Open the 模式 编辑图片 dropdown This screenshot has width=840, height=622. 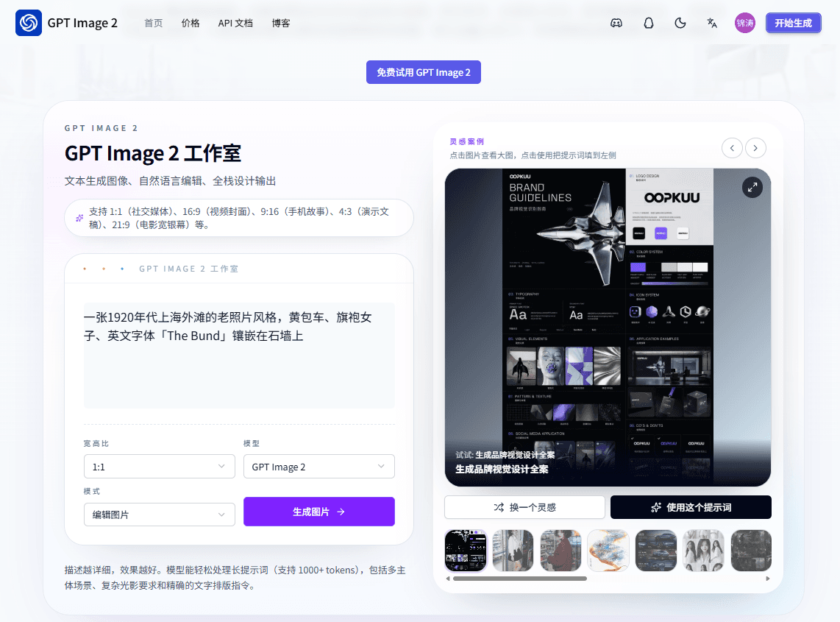pos(159,515)
